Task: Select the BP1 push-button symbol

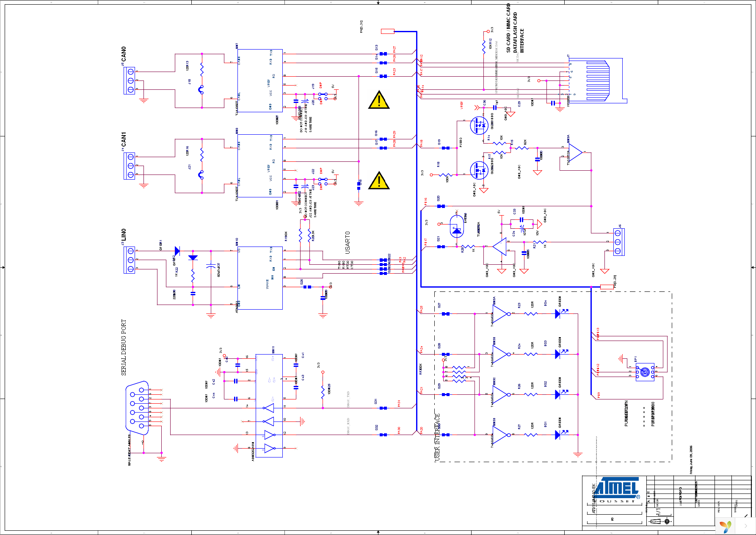Action: click(x=645, y=372)
